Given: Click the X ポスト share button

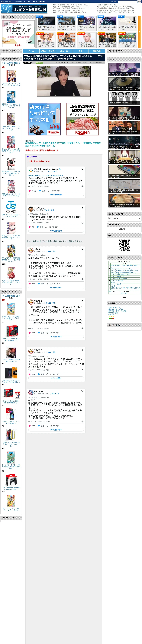Looking at the screenshot, I should coord(27,63).
